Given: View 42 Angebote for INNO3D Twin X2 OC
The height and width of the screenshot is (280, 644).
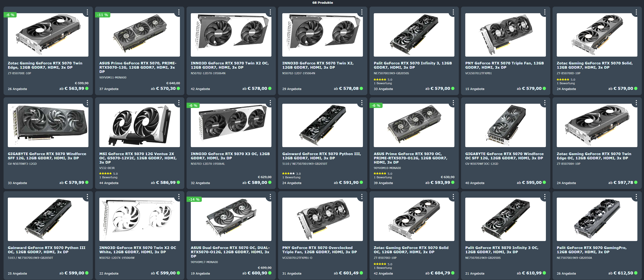Looking at the screenshot, I should point(200,89).
